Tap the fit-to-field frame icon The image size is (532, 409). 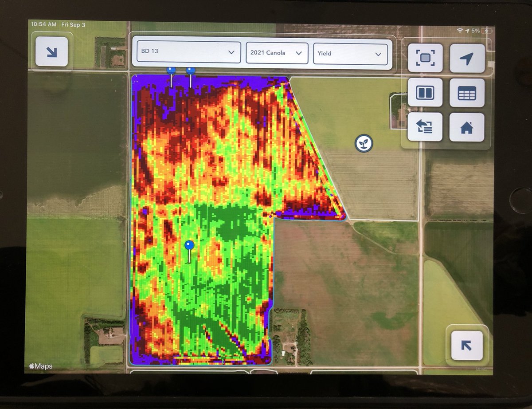coord(425,58)
